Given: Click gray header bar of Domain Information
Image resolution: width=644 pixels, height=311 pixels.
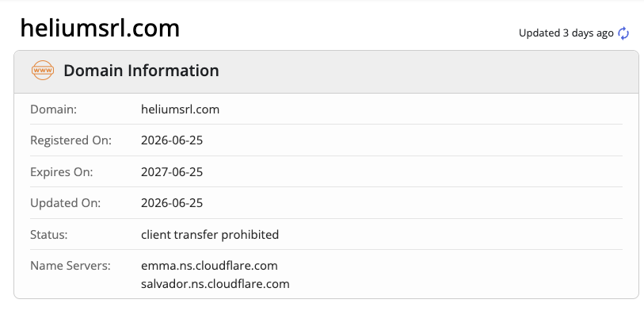Looking at the screenshot, I should [326, 71].
